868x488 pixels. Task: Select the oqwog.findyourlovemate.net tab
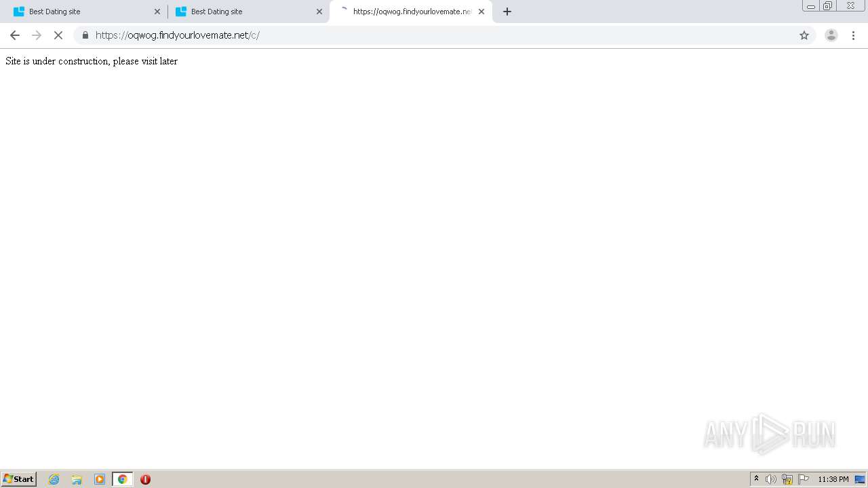tap(411, 12)
